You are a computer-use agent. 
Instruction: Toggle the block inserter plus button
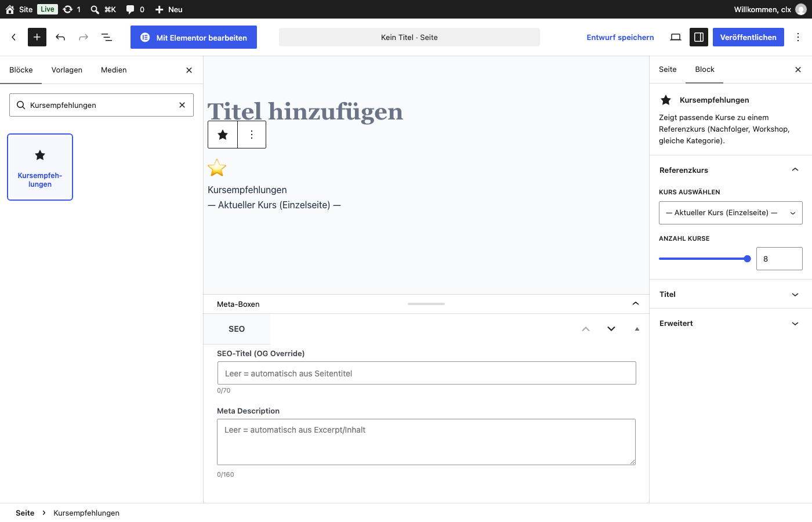37,37
